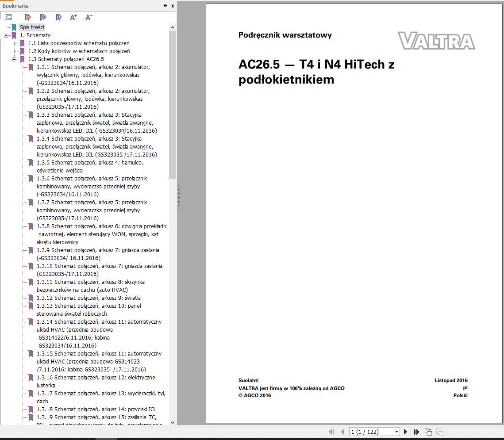Open bookmark 1.3.9 gniazda zasilania

click(x=98, y=254)
